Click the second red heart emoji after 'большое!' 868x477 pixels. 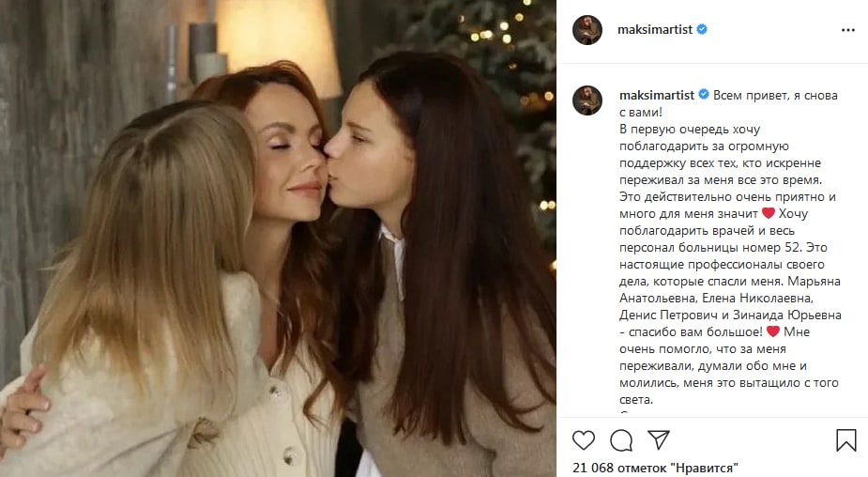tap(773, 331)
